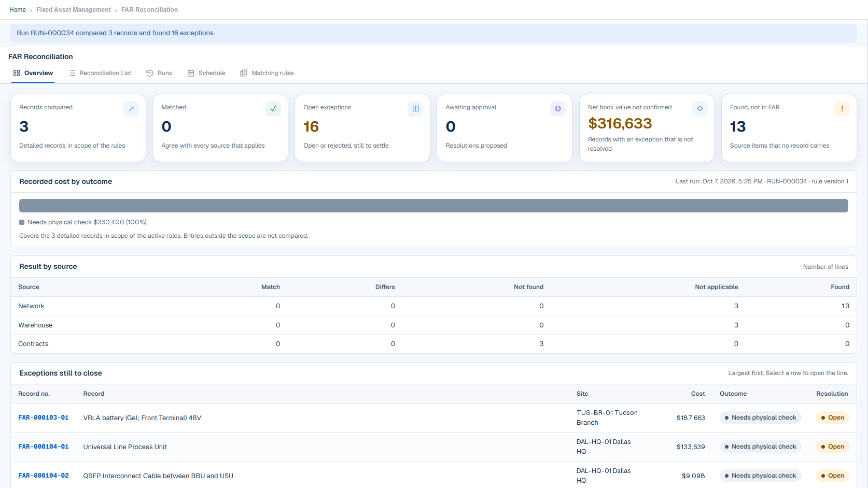The width and height of the screenshot is (868, 488).
Task: Click the Found column header
Action: [x=840, y=287]
